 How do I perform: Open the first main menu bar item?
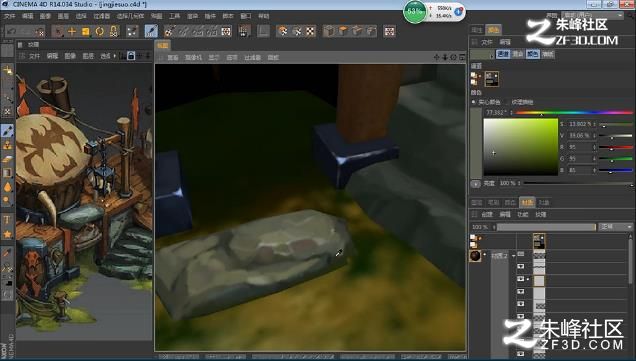pyautogui.click(x=9, y=16)
